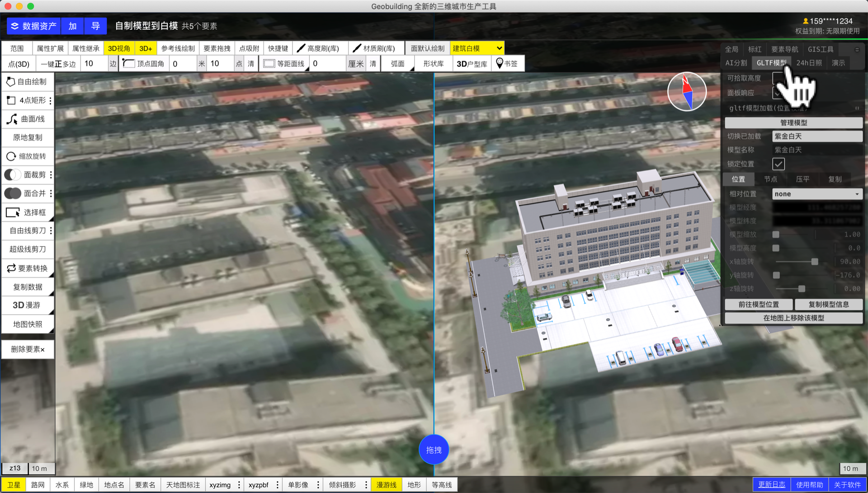Toggle the face clipping switch
This screenshot has height=493, width=868.
(13, 175)
